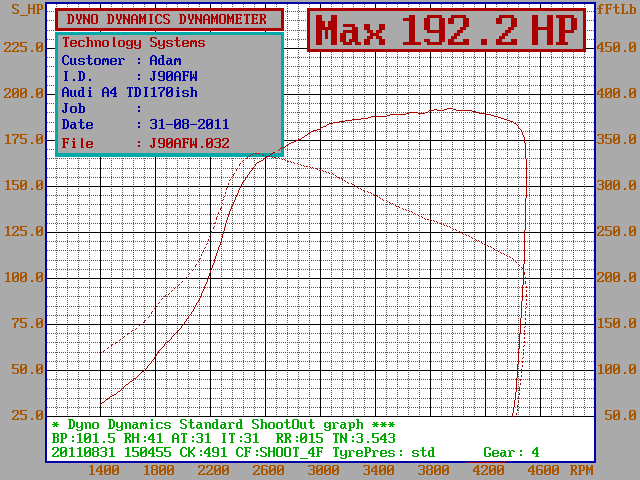Click left axis value '150.0'
The height and width of the screenshot is (480, 640).
[23, 186]
